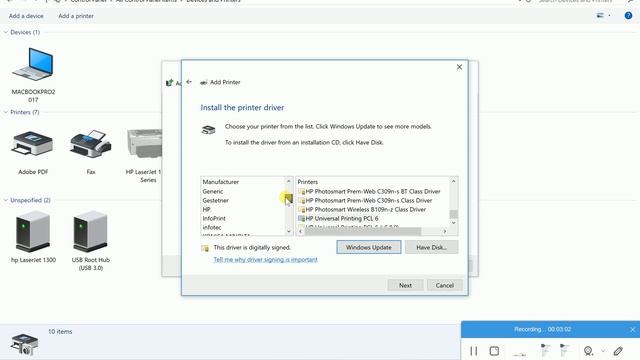640x360 pixels.
Task: Click the Manufacturer column header
Action: 221,182
